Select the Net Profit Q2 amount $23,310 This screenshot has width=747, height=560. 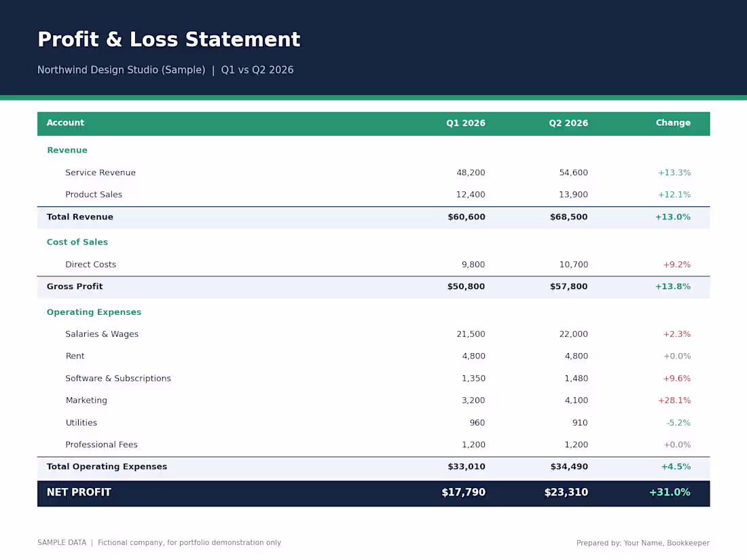pyautogui.click(x=566, y=492)
